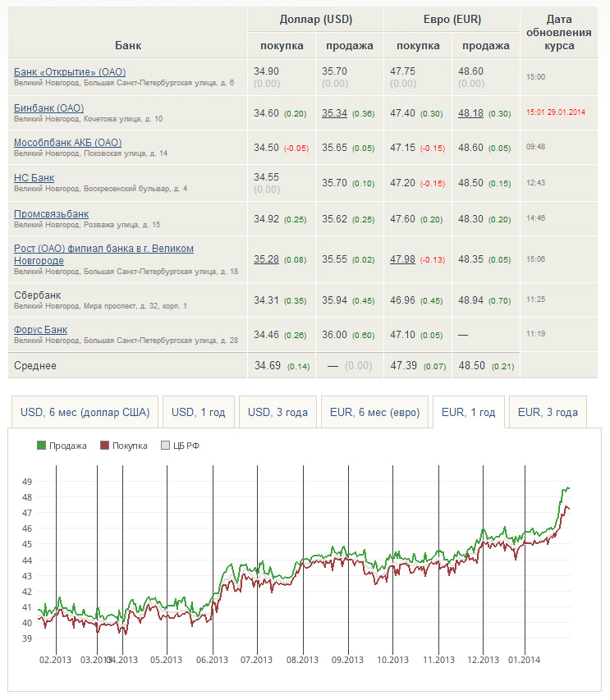Click 36.00 Форус Банк USD sell rate

334,335
